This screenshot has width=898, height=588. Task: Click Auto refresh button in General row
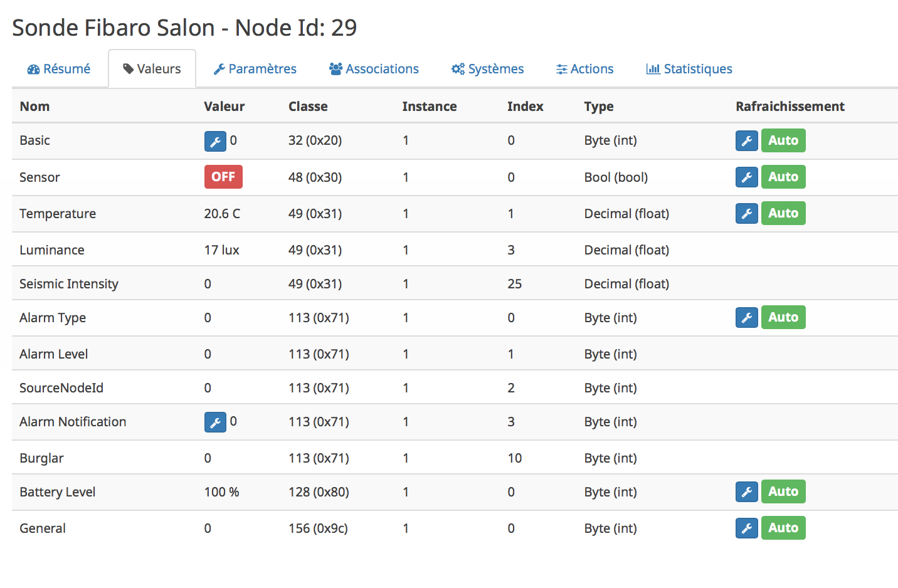click(x=783, y=528)
